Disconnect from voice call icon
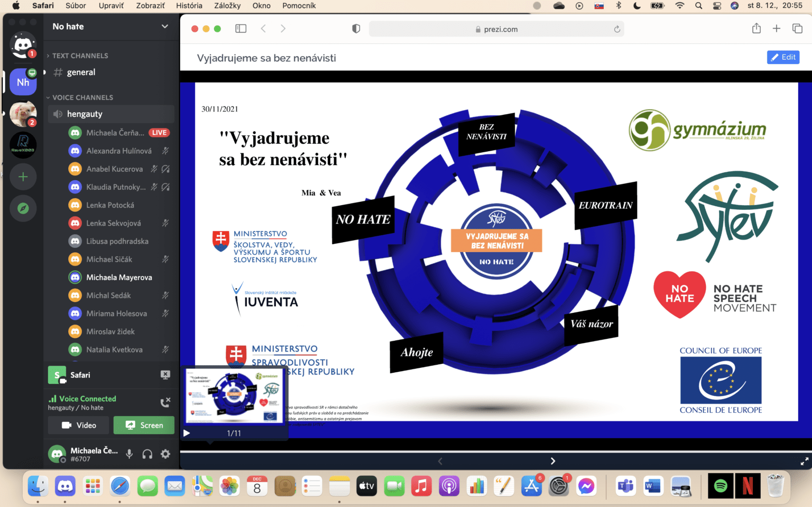The height and width of the screenshot is (507, 812). coord(165,402)
